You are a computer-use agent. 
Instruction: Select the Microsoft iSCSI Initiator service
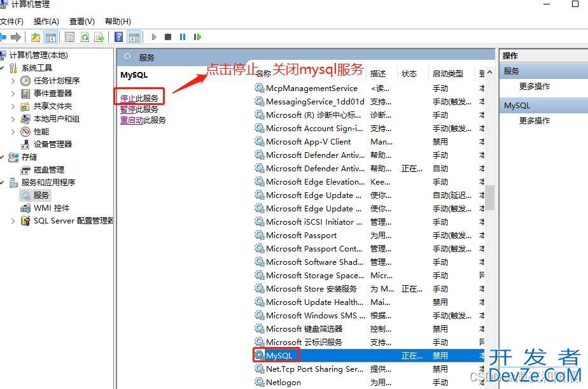tap(369, 222)
